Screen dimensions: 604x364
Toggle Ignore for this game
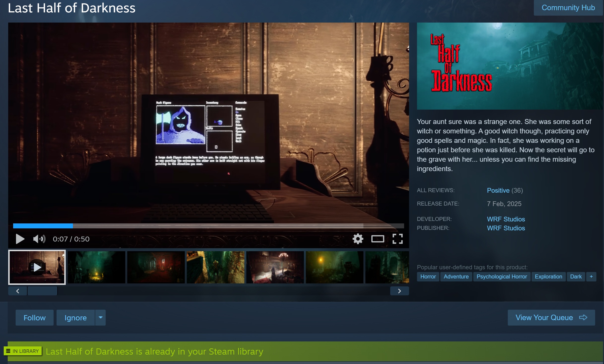tap(75, 317)
